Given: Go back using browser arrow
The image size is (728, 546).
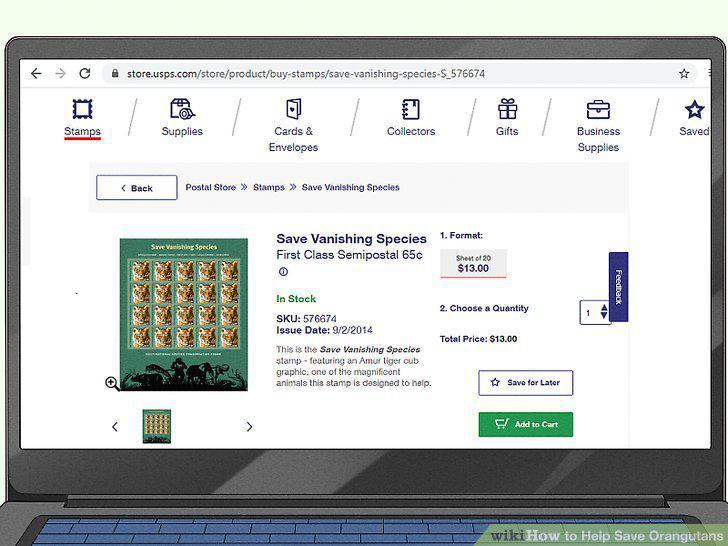Looking at the screenshot, I should click(36, 73).
